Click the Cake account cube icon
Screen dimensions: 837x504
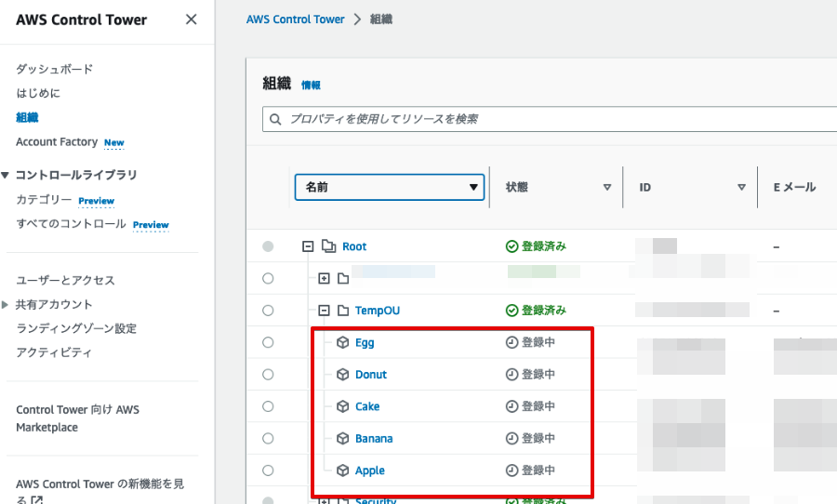(342, 406)
